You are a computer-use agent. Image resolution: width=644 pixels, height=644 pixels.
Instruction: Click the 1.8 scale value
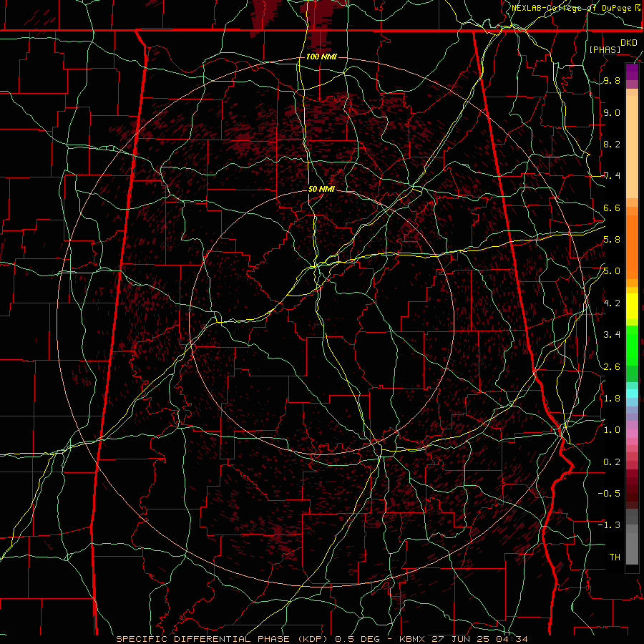(612, 399)
